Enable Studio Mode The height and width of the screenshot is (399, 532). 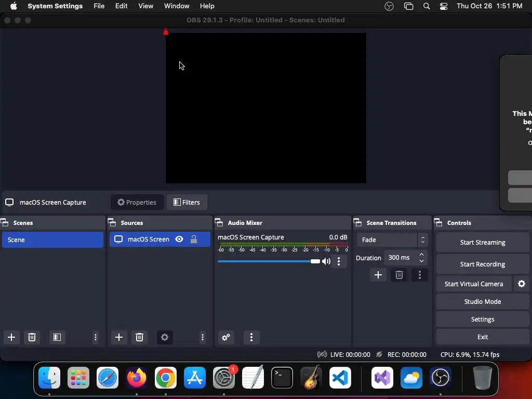pyautogui.click(x=483, y=301)
